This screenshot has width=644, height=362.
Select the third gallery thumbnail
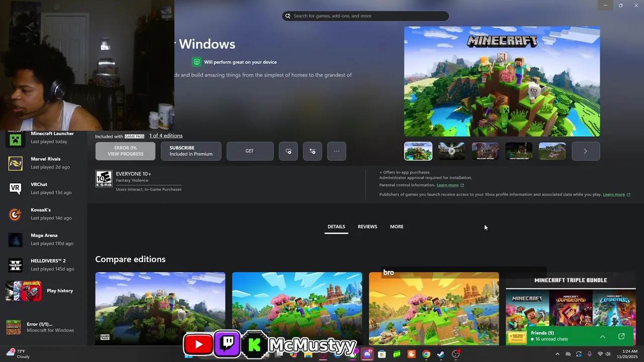tap(485, 151)
